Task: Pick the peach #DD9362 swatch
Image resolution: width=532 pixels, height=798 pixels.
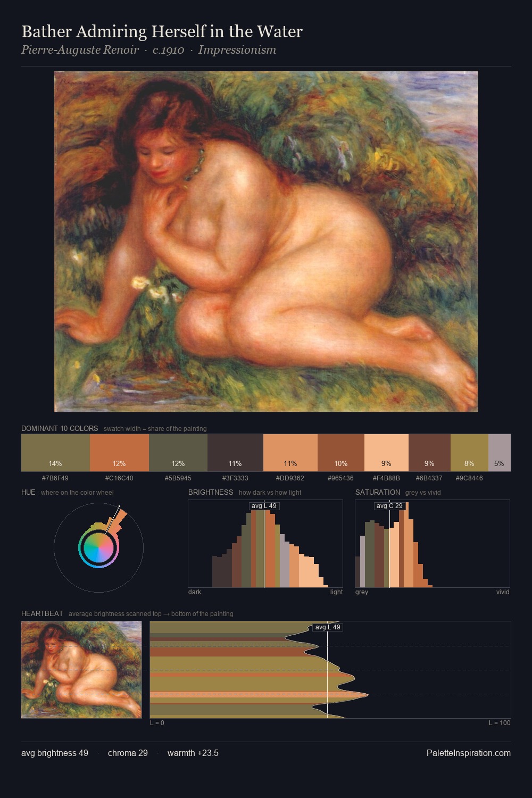Action: [290, 453]
